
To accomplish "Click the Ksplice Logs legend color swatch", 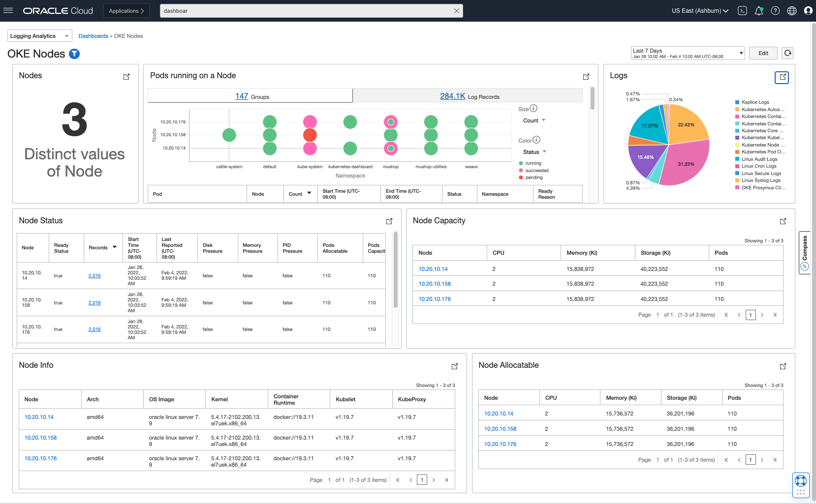I will (737, 102).
